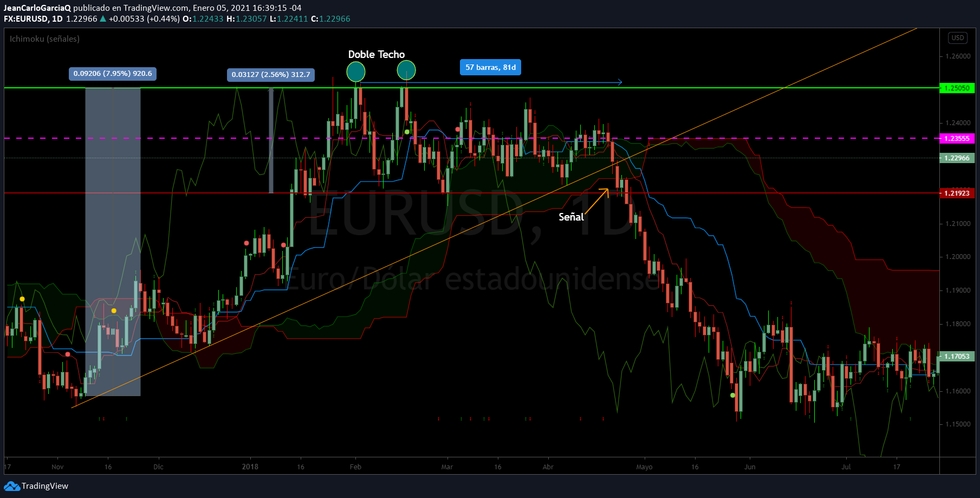Select the Señal annotation text
The width and height of the screenshot is (980, 498).
[571, 217]
